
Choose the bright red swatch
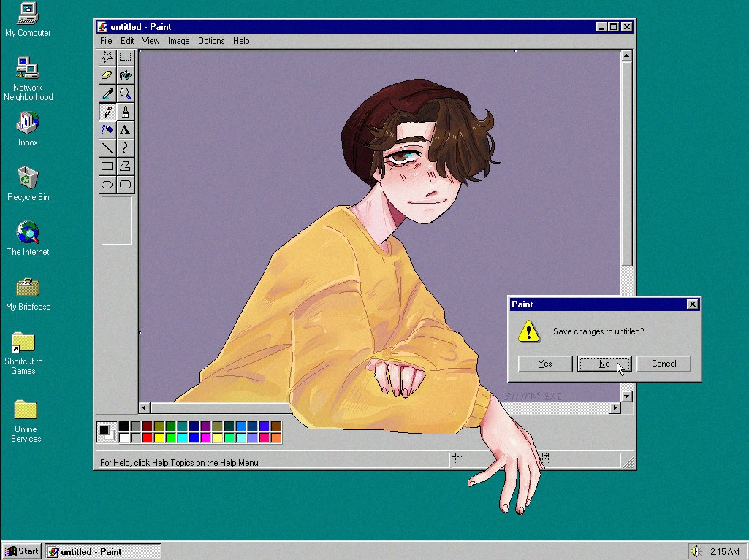(147, 438)
